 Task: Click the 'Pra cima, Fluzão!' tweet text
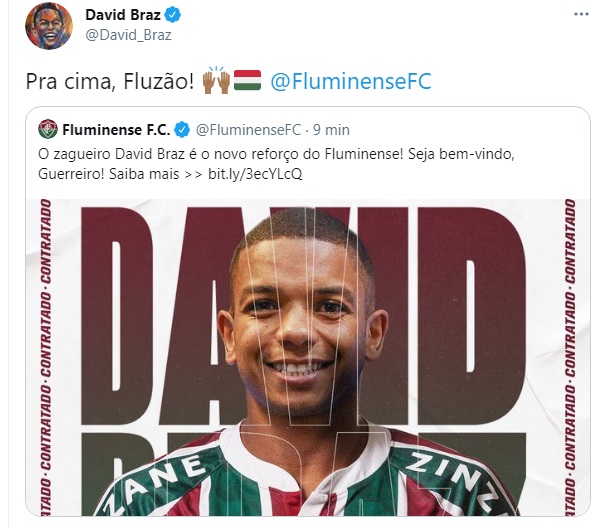tap(110, 81)
